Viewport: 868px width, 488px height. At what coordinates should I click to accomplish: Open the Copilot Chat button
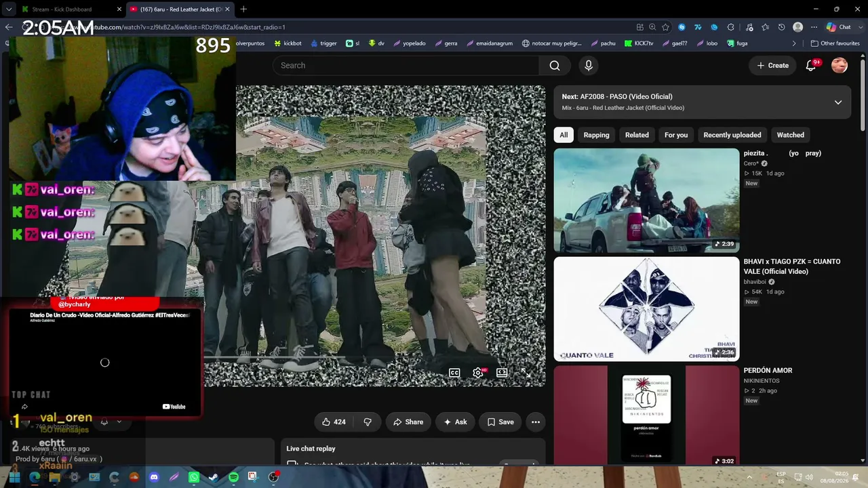[839, 27]
